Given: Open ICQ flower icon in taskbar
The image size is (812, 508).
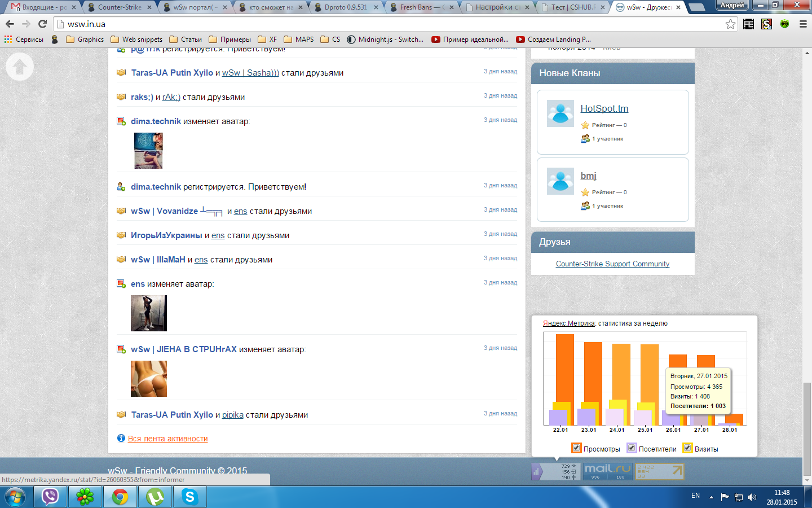Looking at the screenshot, I should (x=85, y=497).
